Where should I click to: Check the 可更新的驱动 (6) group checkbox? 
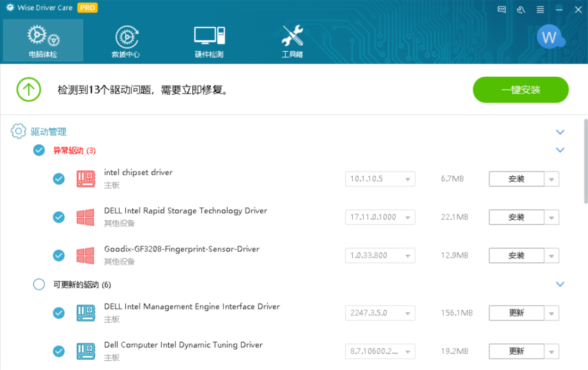pos(39,284)
